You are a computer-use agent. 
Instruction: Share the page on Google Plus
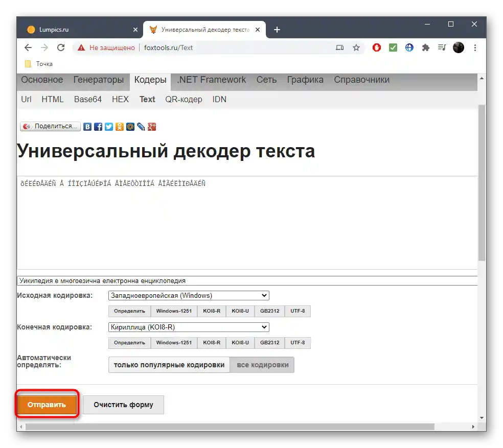click(x=152, y=127)
